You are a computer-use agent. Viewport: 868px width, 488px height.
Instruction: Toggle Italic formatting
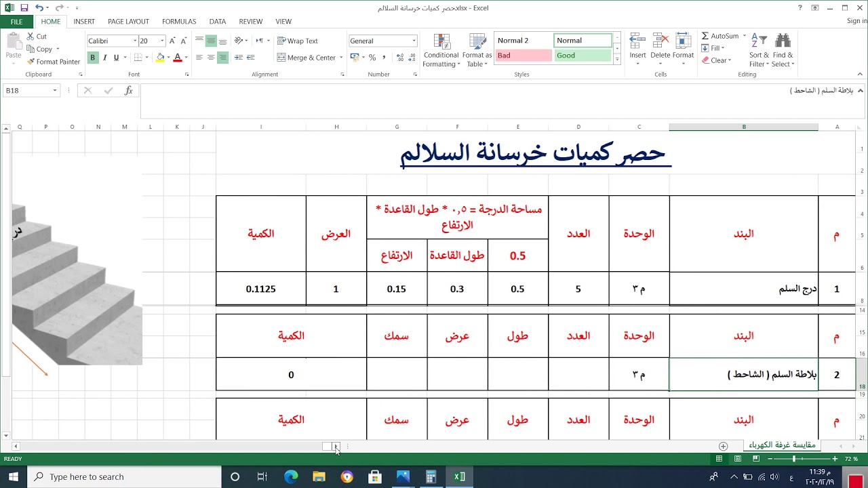(104, 58)
